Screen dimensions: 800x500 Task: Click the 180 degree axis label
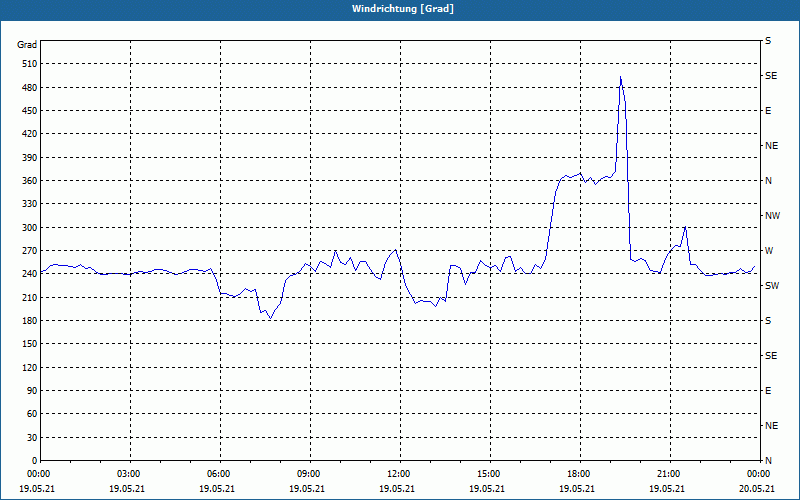click(30, 321)
